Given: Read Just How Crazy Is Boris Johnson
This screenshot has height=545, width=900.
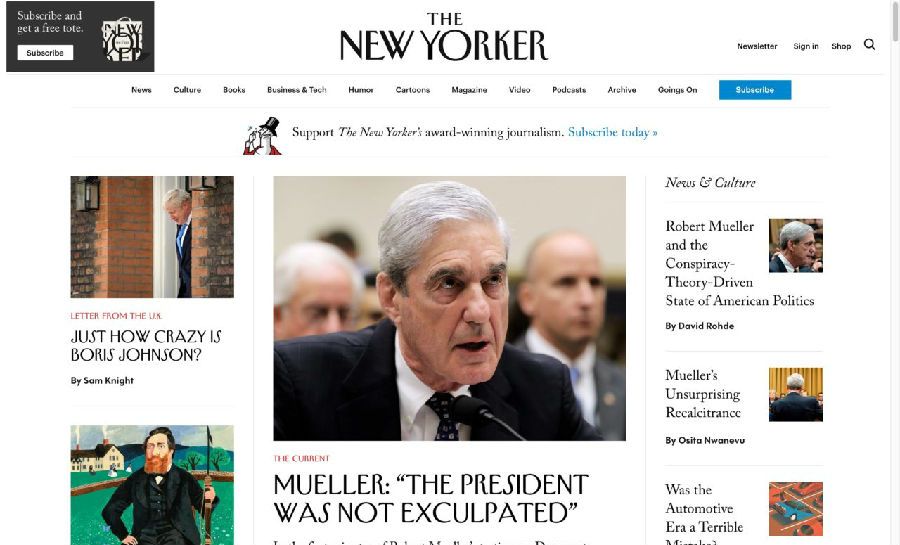Looking at the screenshot, I should [146, 345].
